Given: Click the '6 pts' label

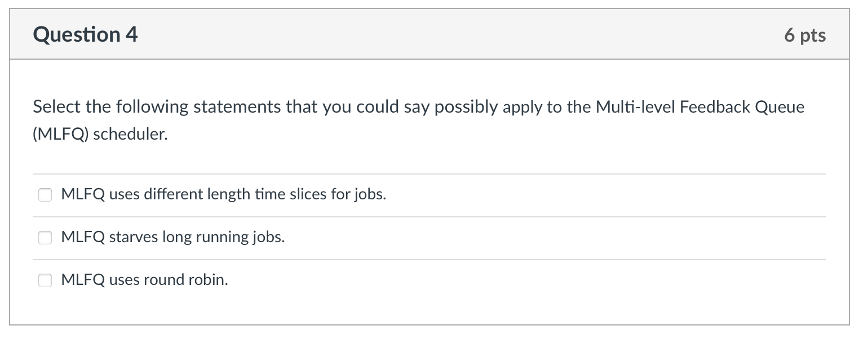Looking at the screenshot, I should tap(806, 34).
